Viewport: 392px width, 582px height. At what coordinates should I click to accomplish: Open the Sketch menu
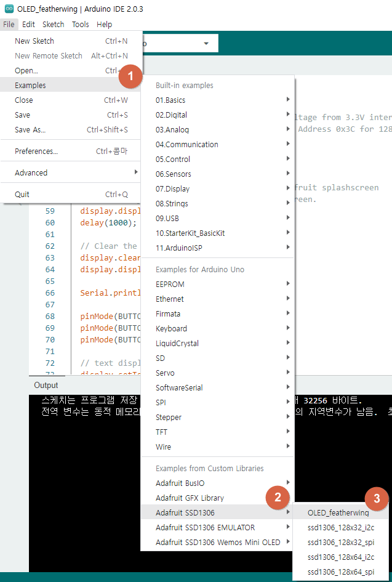53,25
